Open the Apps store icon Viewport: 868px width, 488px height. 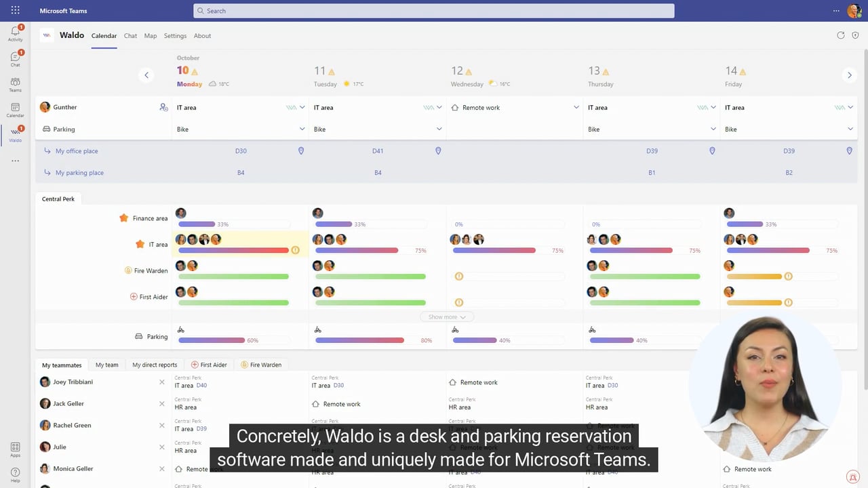[x=15, y=449]
